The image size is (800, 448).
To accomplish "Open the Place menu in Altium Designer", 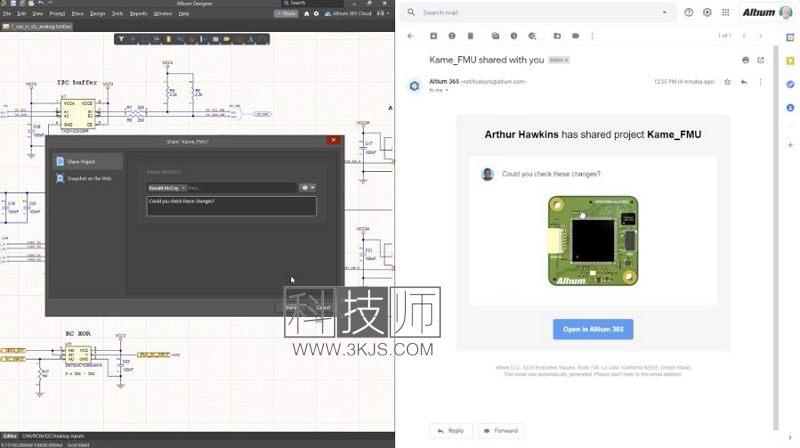I will coord(78,14).
